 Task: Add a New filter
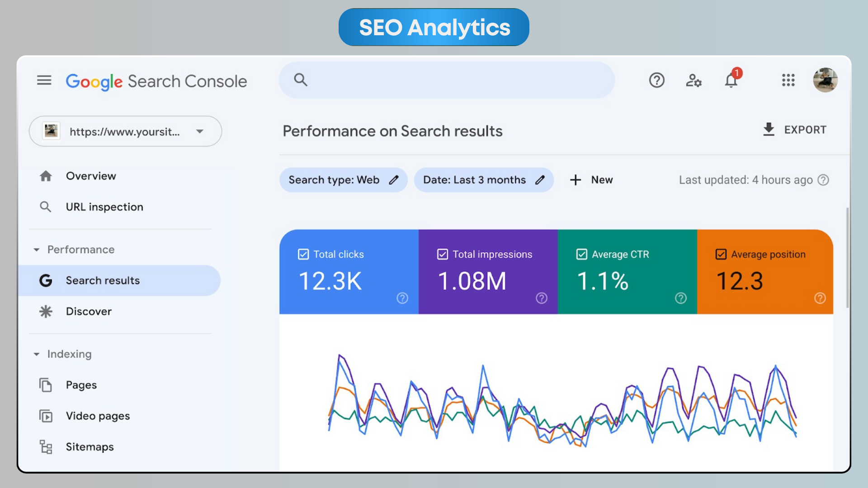(591, 180)
